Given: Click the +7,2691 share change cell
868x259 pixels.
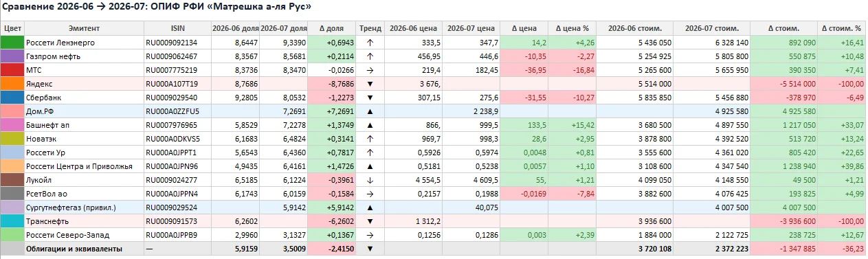Looking at the screenshot, I should (332, 111).
